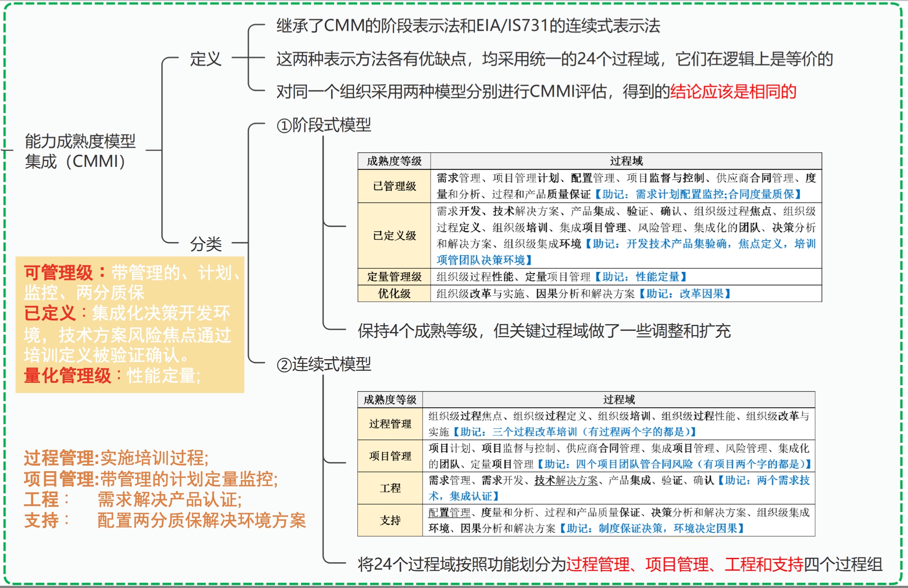
Task: Select the 定量管理级 table cell
Action: click(394, 277)
